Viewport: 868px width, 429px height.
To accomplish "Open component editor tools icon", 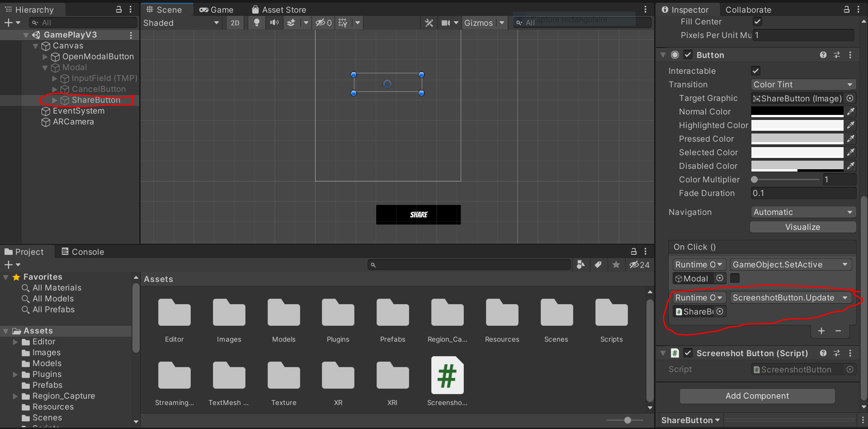I will tap(429, 23).
